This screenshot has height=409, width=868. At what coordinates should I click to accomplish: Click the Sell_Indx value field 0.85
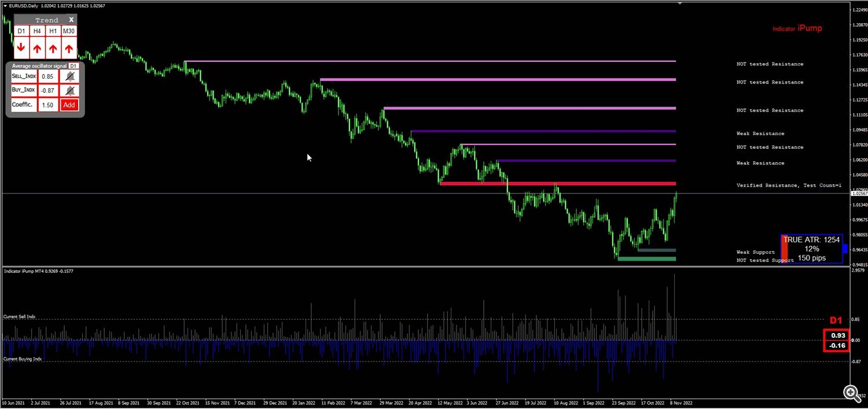(48, 76)
